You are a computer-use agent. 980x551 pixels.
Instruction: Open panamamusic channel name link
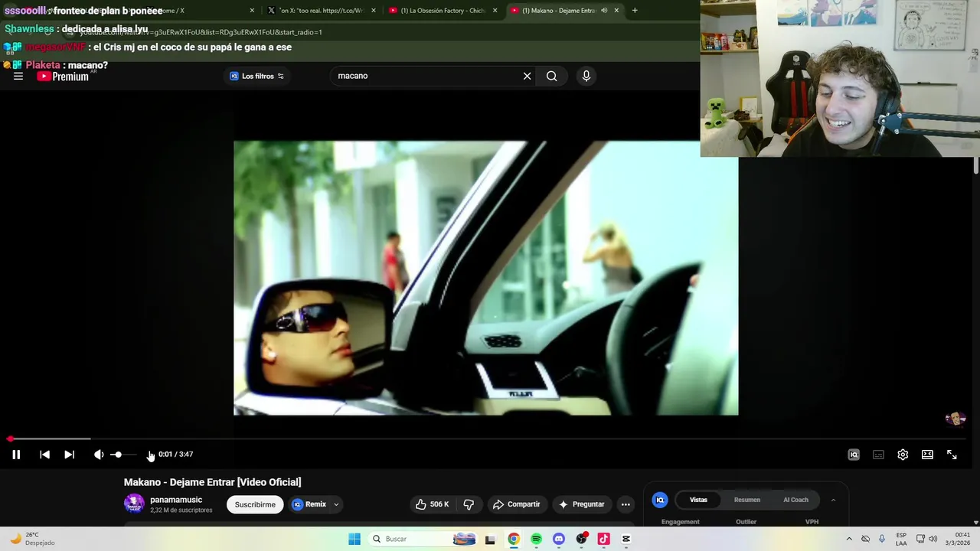point(176,500)
